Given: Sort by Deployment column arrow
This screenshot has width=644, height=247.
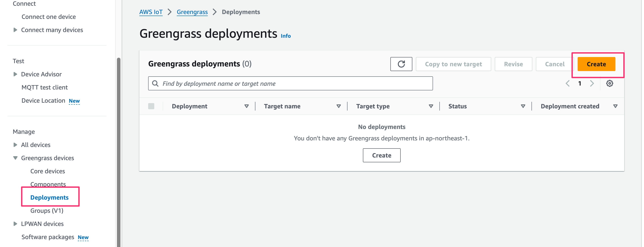Looking at the screenshot, I should (246, 106).
